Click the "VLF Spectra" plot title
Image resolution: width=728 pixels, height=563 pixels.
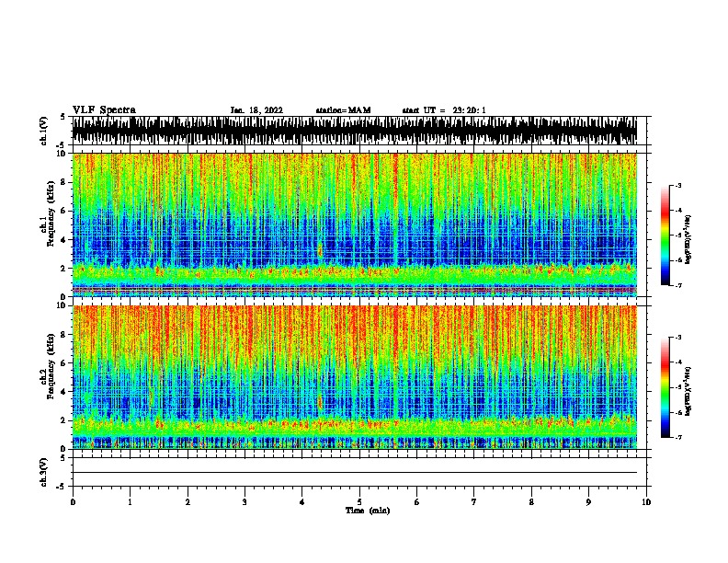104,110
